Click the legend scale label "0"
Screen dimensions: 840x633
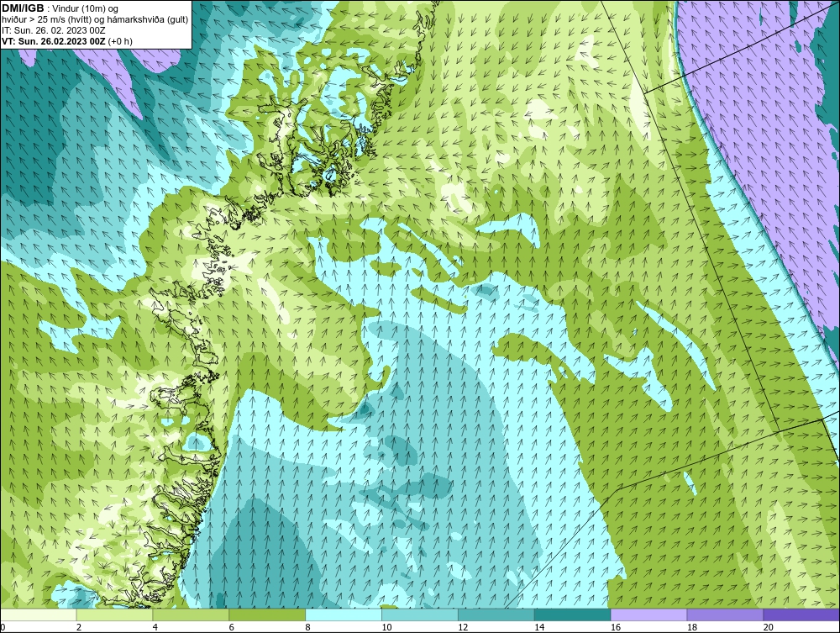(x=3, y=627)
